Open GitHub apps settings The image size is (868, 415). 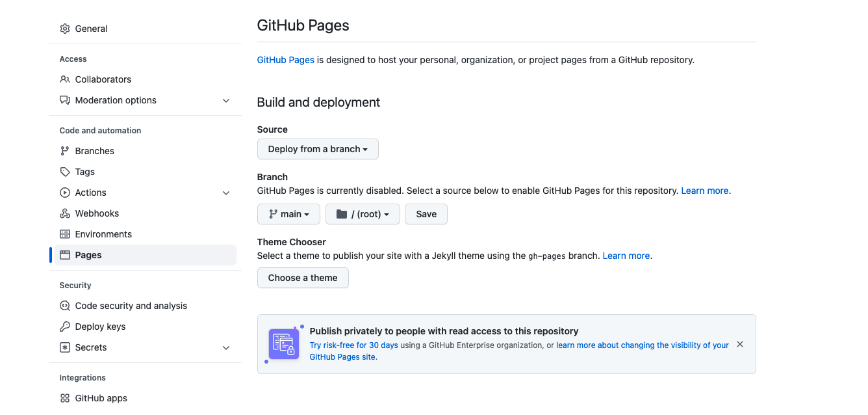146,398
